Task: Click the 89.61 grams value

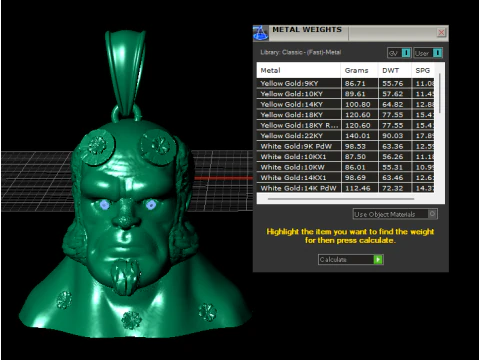Action: pyautogui.click(x=355, y=94)
